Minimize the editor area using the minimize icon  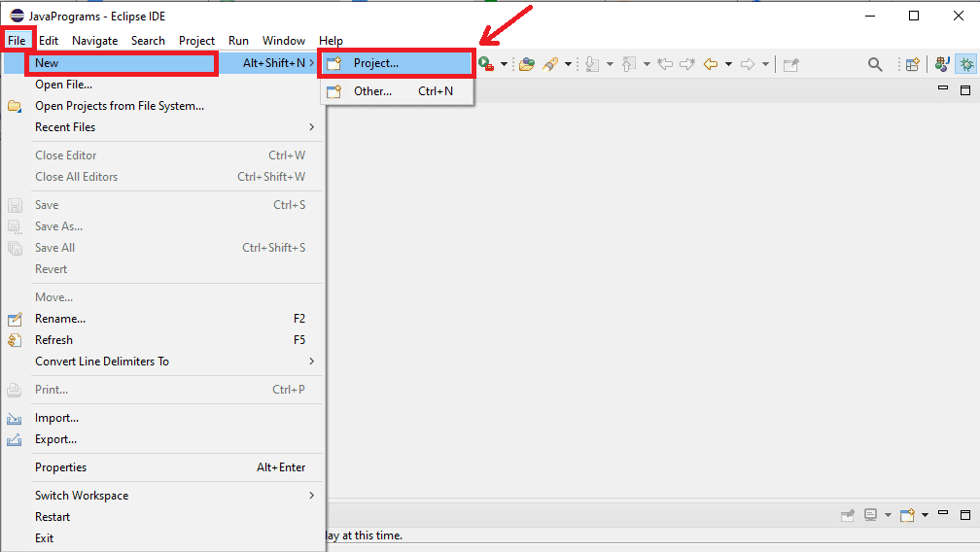point(943,88)
